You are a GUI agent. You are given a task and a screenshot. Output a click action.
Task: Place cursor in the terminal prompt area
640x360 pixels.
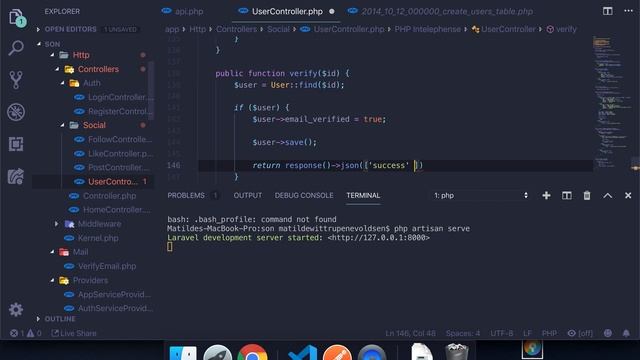pyautogui.click(x=170, y=247)
